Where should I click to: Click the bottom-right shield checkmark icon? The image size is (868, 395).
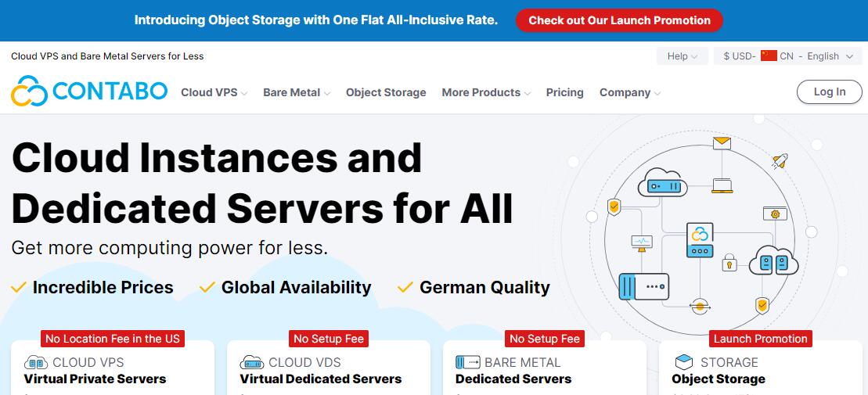point(762,305)
